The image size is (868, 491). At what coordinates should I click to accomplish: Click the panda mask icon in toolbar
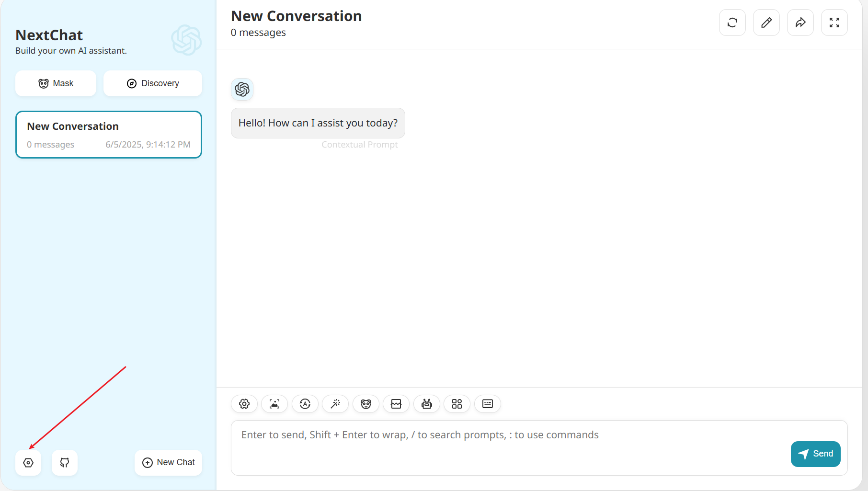point(366,404)
